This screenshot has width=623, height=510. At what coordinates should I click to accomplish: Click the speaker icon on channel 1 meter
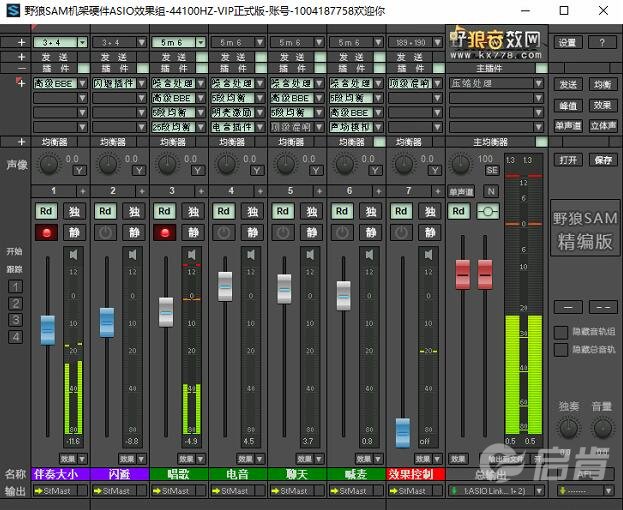coord(74,255)
